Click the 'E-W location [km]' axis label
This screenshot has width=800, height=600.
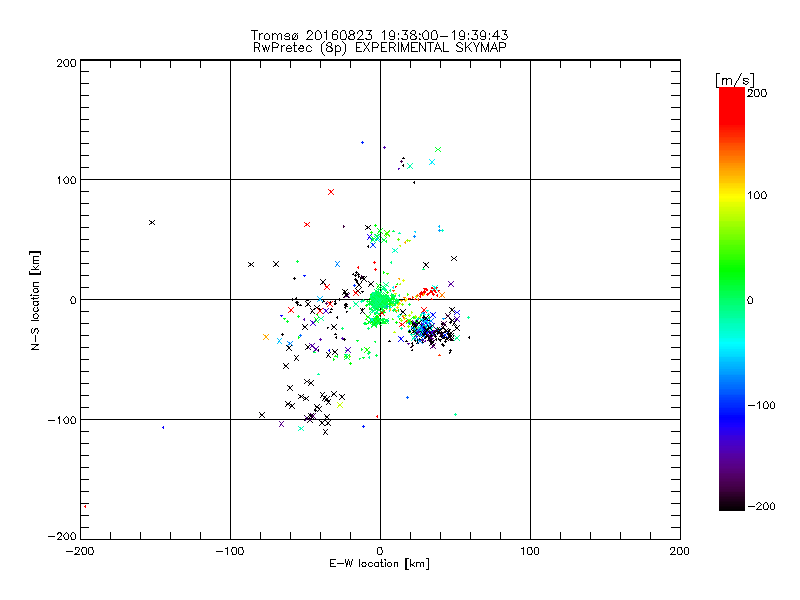coord(379,564)
